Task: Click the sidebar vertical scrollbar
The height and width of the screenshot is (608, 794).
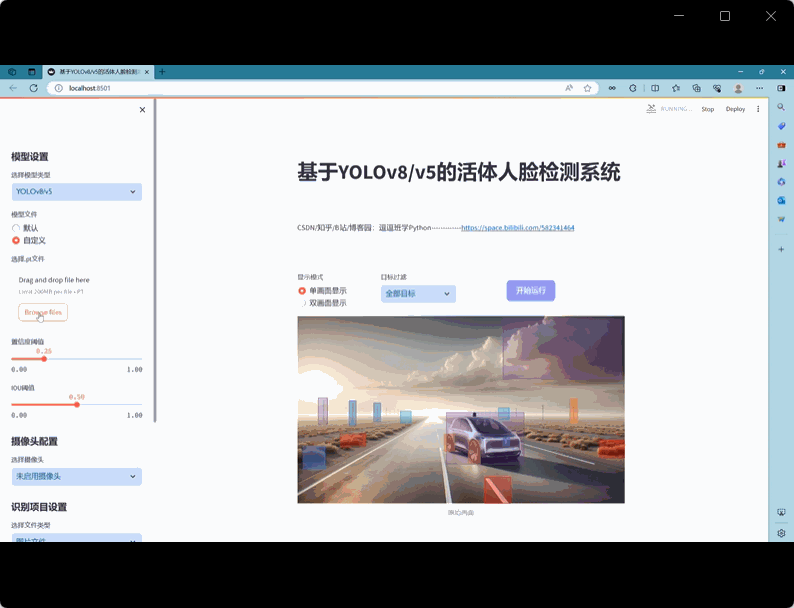Action: [155, 261]
